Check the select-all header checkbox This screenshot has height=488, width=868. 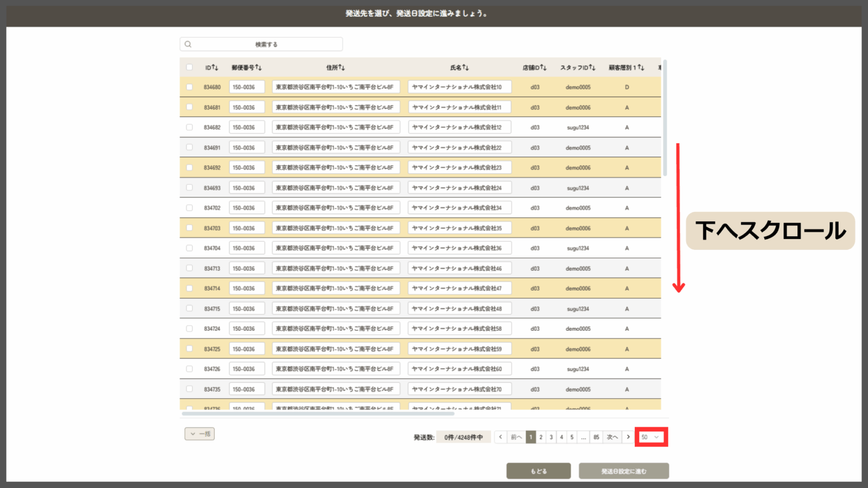point(189,67)
